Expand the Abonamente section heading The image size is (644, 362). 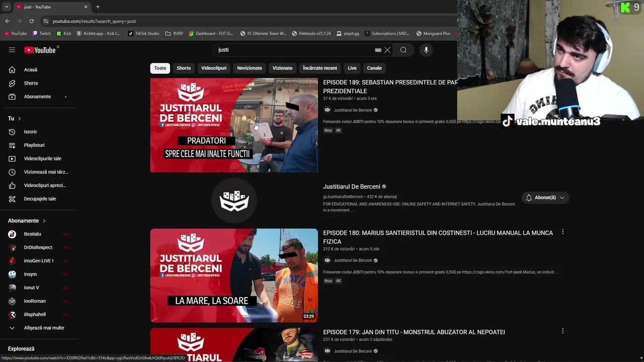click(x=27, y=221)
